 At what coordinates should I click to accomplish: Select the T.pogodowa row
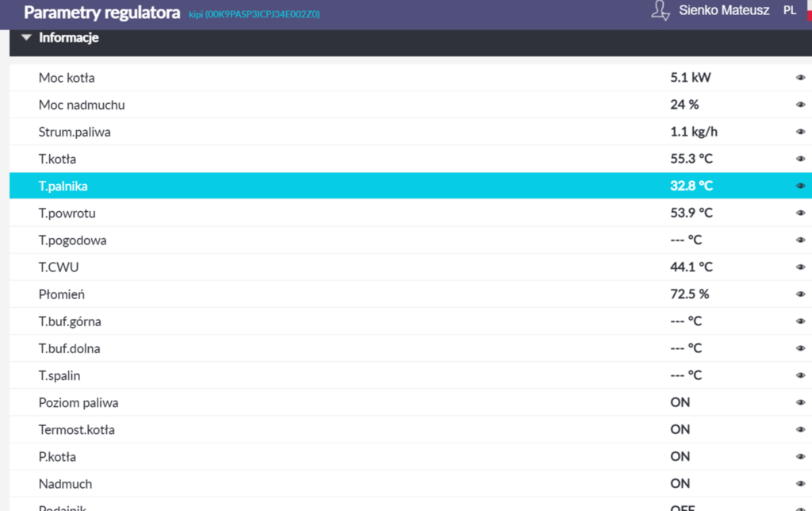[72, 240]
